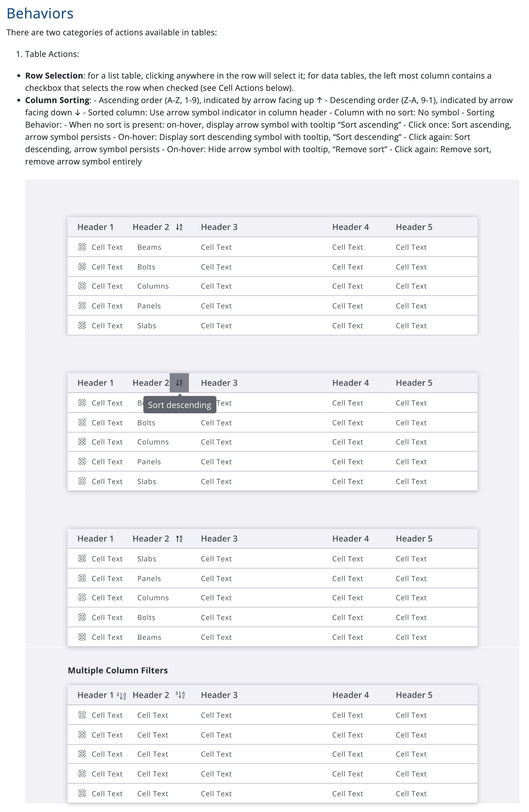
Task: Click the last row icon in the Multiple Column Filters table
Action: (x=82, y=794)
